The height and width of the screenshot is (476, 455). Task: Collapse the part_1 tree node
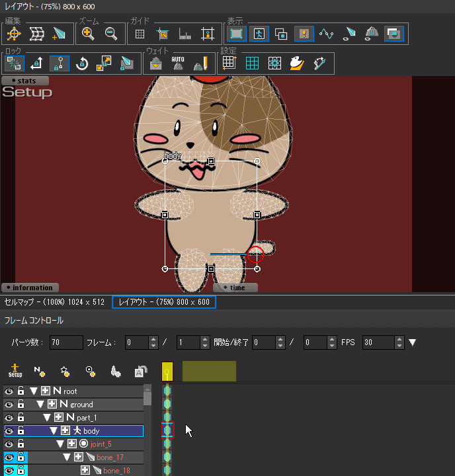pos(47,417)
